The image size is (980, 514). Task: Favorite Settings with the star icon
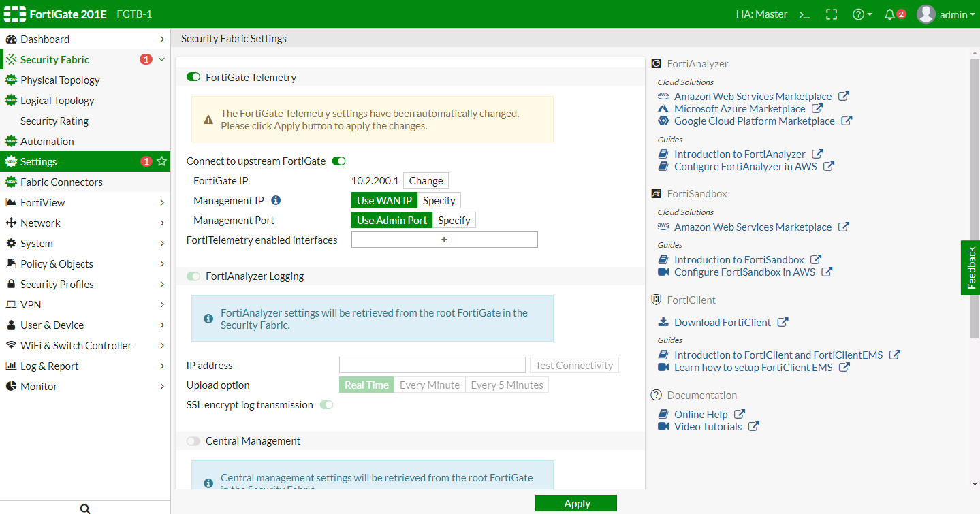point(162,162)
